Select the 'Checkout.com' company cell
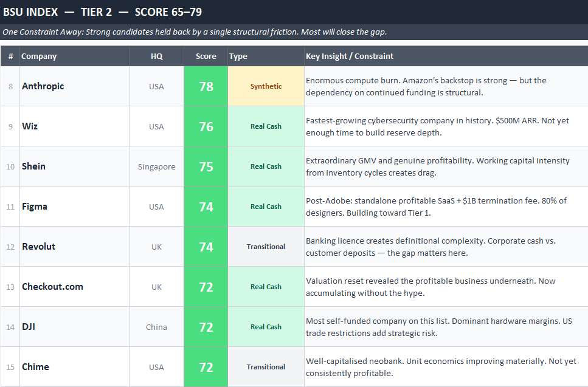Image resolution: width=588 pixels, height=387 pixels. coord(74,287)
